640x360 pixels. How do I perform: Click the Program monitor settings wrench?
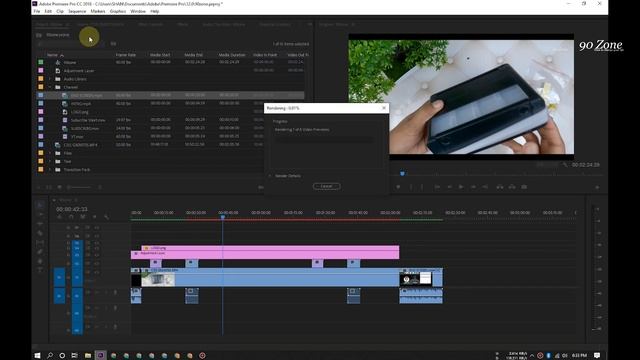[565, 164]
